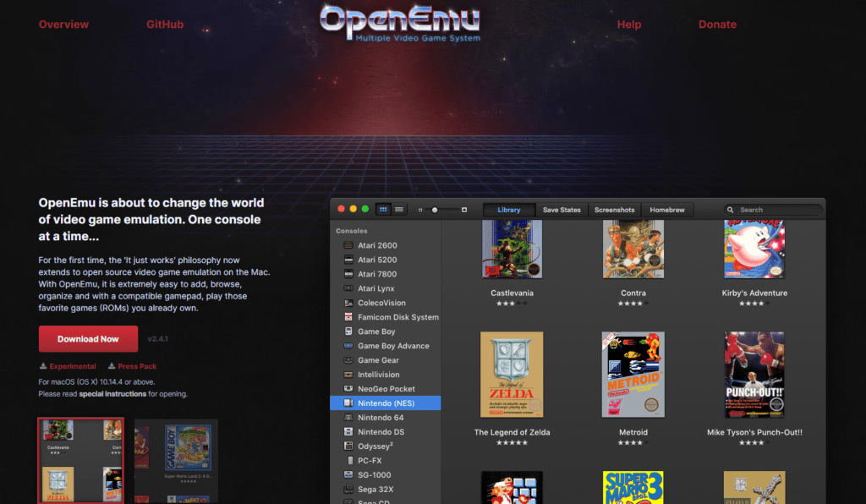The width and height of the screenshot is (866, 504).
Task: Click the Contra star rating
Action: [x=633, y=303]
